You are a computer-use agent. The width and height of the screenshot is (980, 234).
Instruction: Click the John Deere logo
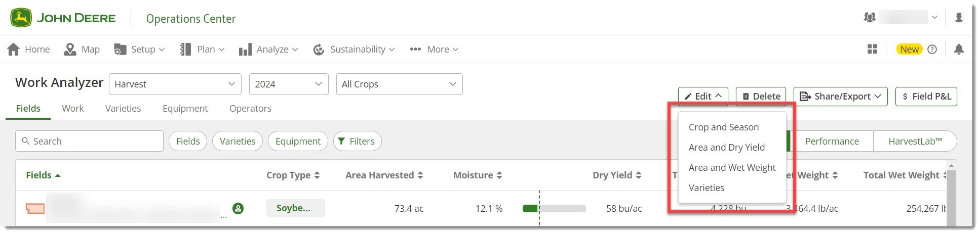coord(63,18)
